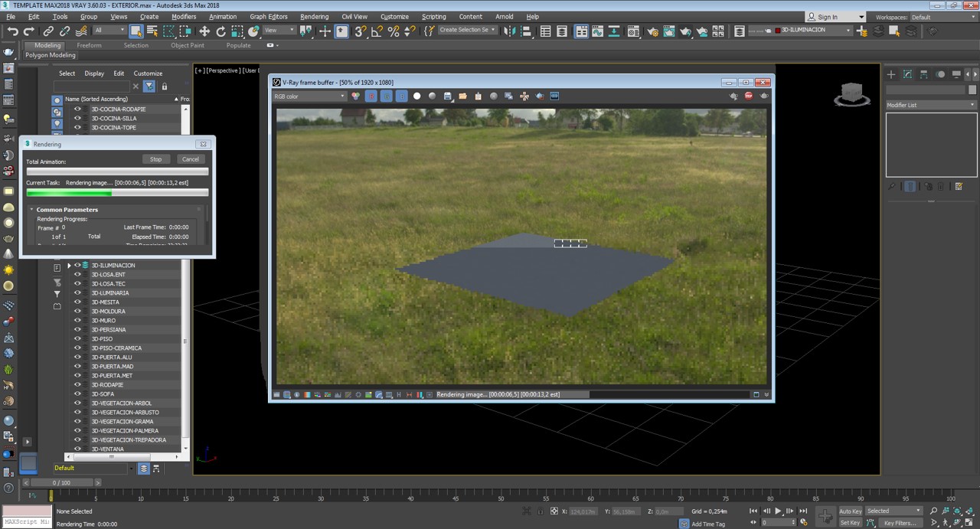Toggle the red channel in frame buffer

(x=371, y=96)
